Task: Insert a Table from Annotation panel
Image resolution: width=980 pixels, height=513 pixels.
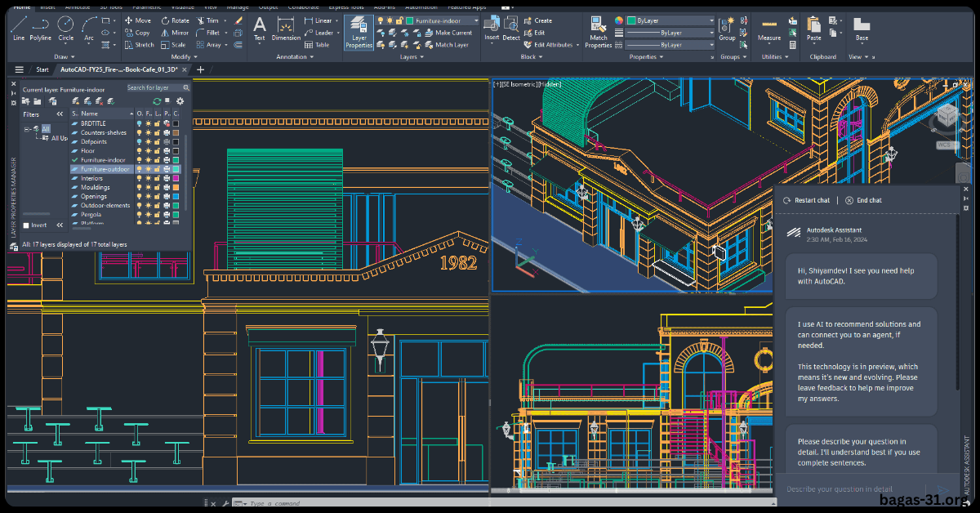Action: point(317,45)
